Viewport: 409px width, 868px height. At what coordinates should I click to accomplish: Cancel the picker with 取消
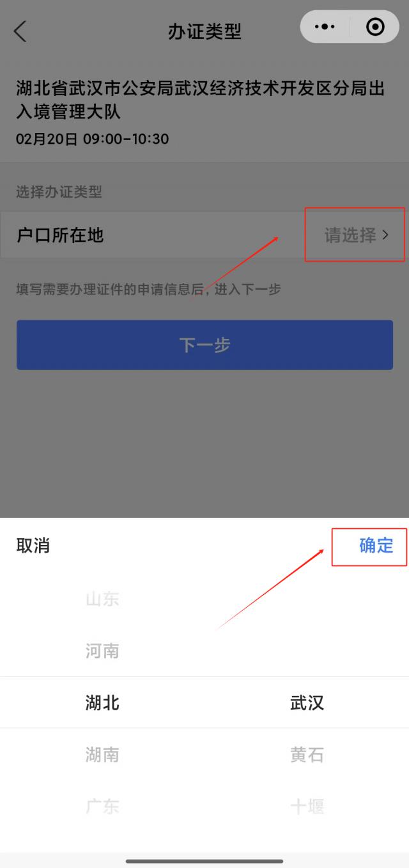tap(33, 546)
